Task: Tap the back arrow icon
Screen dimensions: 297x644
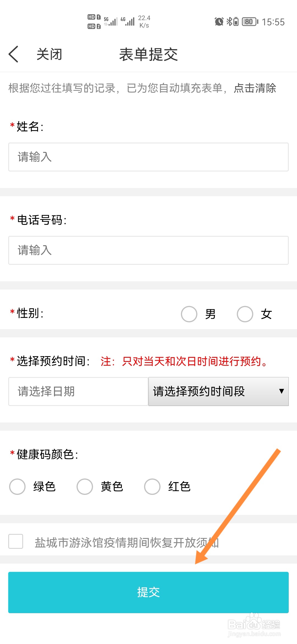Action: 13,54
